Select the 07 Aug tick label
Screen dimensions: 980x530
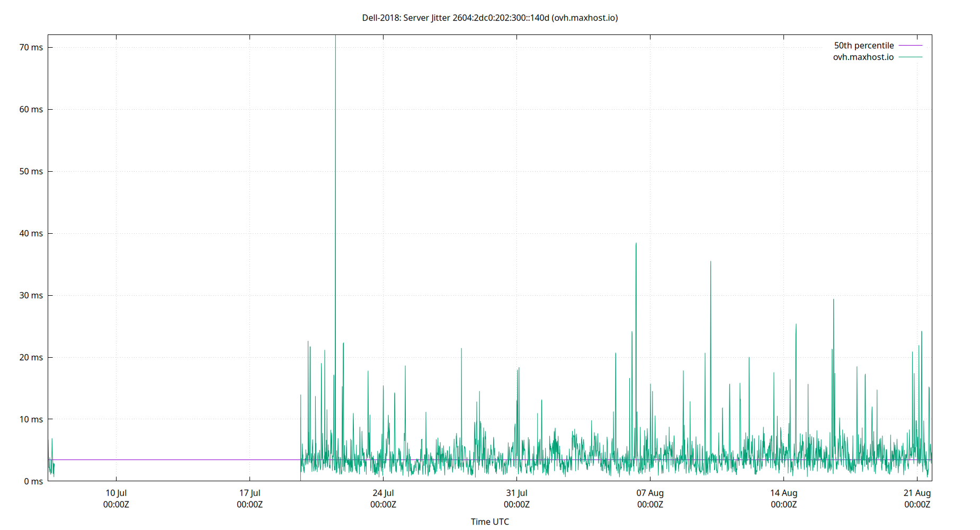pos(651,493)
